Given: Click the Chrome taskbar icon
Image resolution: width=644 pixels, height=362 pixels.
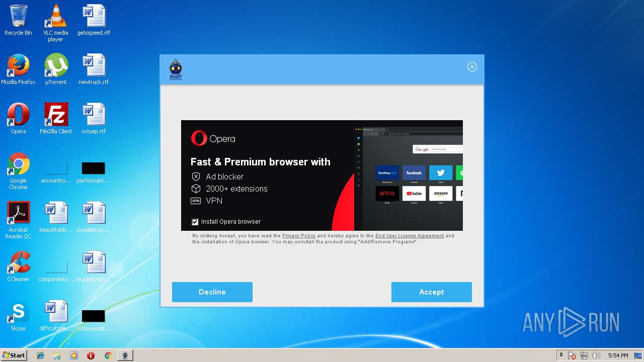Looking at the screenshot, I should [x=108, y=355].
